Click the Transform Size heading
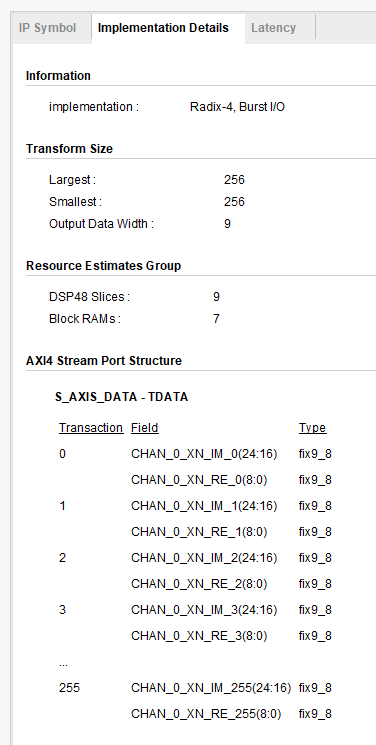Viewport: 376px width, 745px height. 69,149
